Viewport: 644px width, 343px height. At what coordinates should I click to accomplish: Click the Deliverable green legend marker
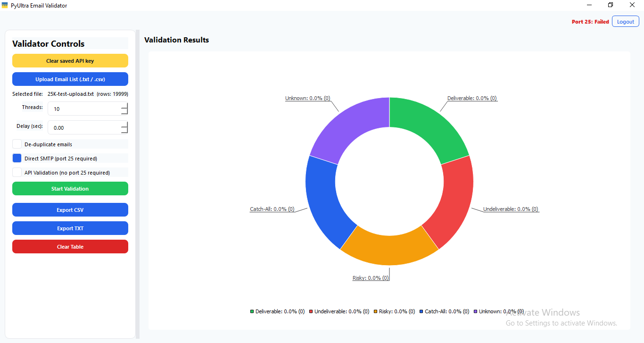click(251, 311)
